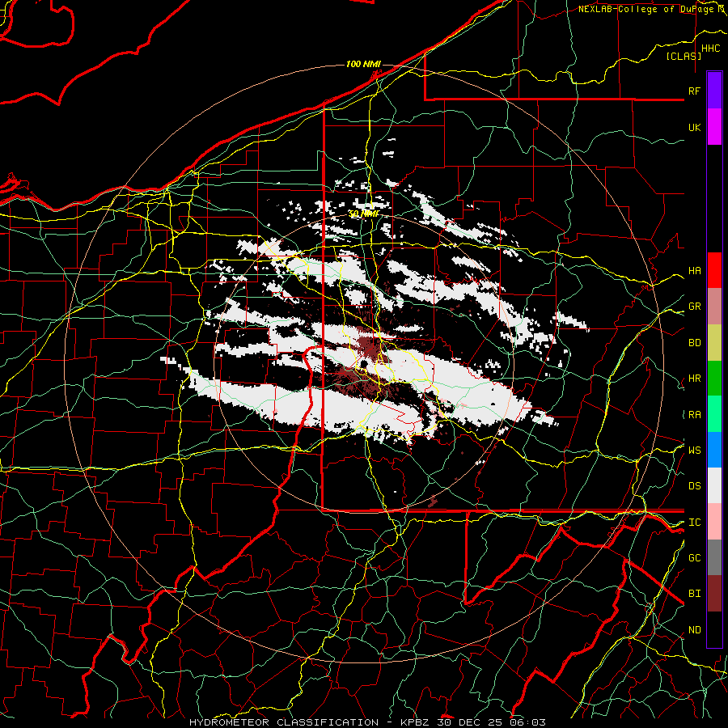Select the light pink IC legend swatch

714,522
